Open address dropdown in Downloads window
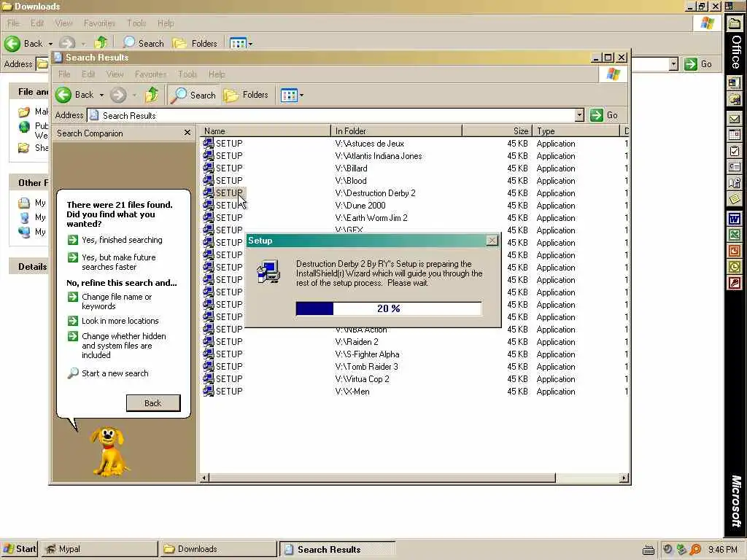This screenshot has height=560, width=747. coord(673,64)
